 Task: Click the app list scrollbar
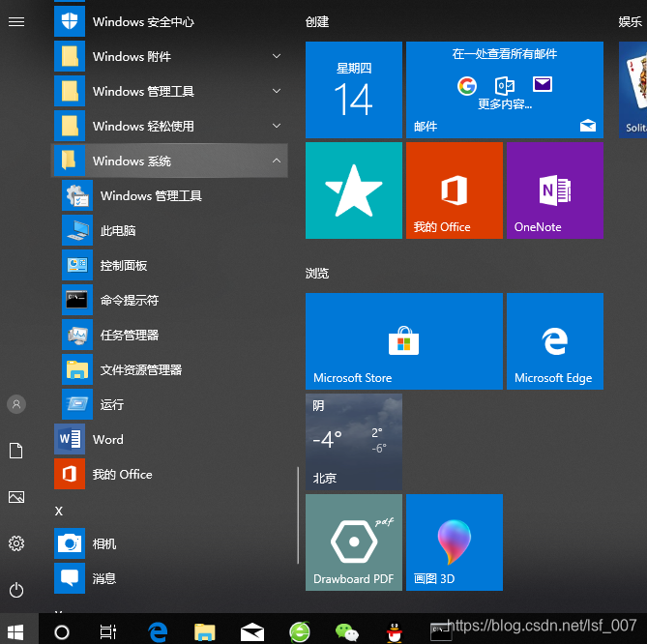tap(298, 515)
